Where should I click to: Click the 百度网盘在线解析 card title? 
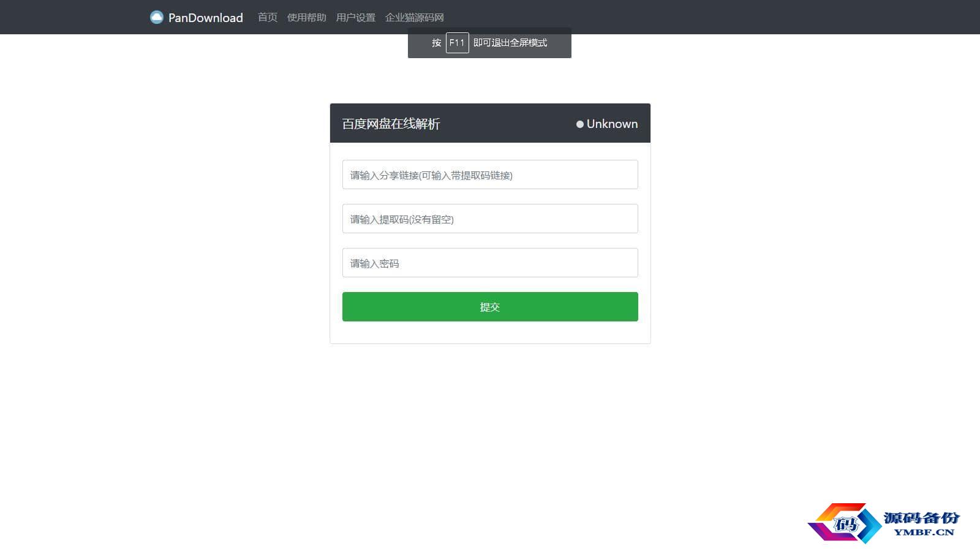point(391,124)
